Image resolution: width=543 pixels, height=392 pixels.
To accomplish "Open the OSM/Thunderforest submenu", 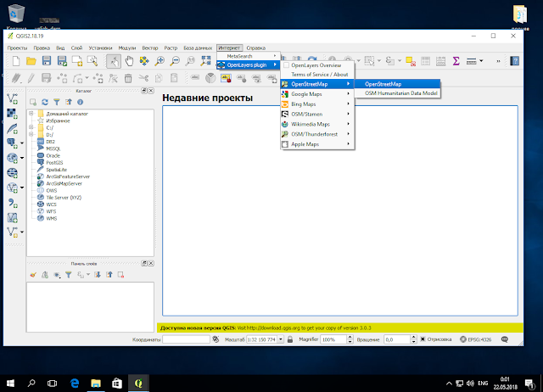I will 317,134.
